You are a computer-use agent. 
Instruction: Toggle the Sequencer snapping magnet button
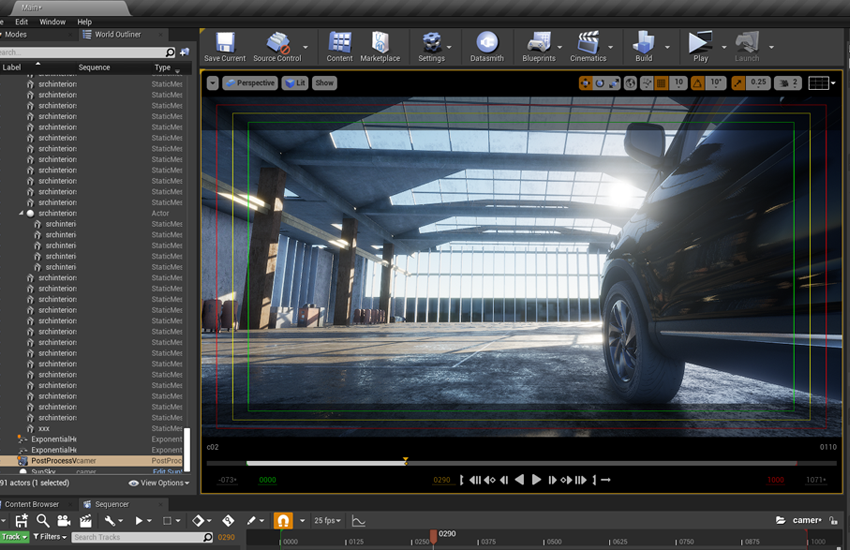click(x=283, y=521)
